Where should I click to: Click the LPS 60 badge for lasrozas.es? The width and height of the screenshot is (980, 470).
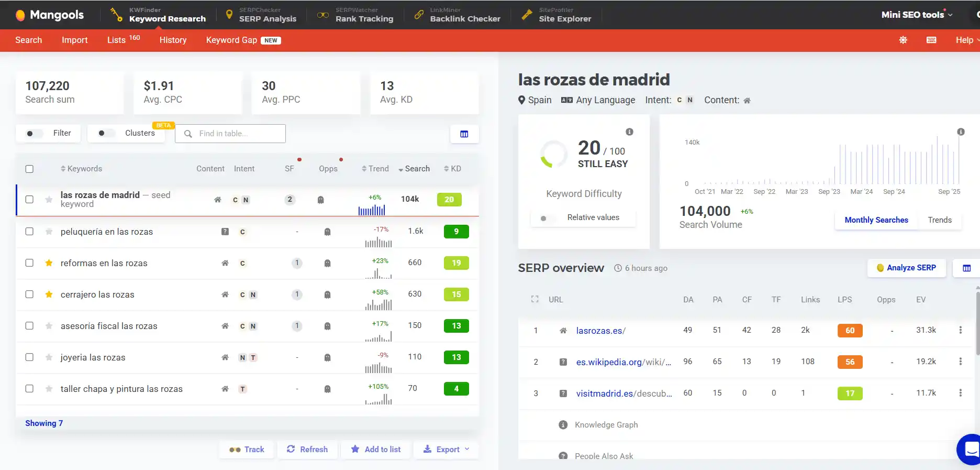(850, 331)
